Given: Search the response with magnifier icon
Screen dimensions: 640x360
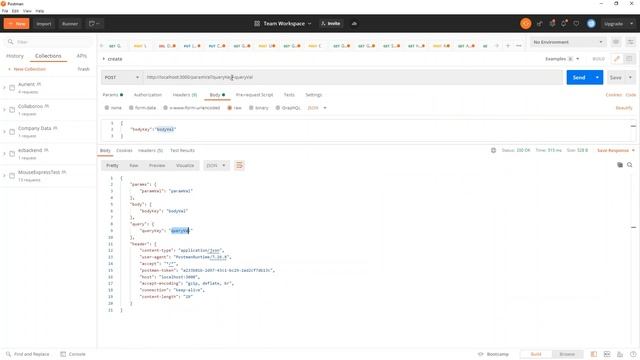Looking at the screenshot, I should click(630, 165).
